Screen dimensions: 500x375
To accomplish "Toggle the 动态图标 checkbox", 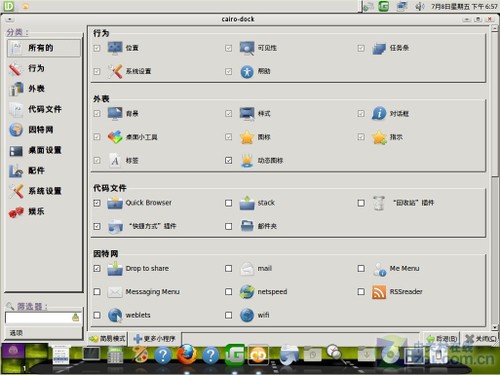I will (x=228, y=161).
